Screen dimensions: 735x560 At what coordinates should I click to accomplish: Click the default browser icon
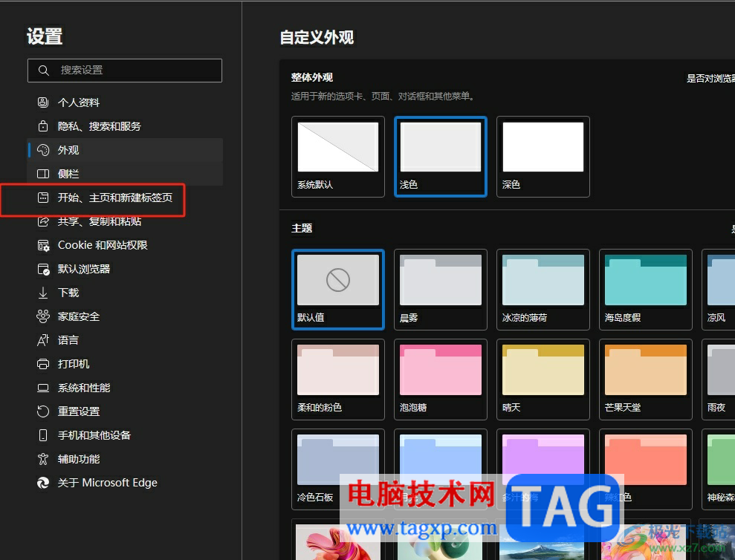pyautogui.click(x=42, y=269)
